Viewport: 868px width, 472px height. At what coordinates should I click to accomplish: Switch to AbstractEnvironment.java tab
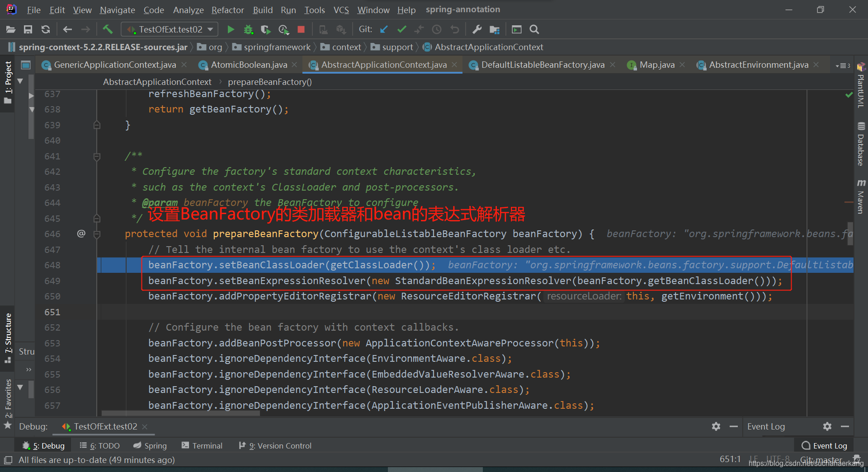coord(759,65)
